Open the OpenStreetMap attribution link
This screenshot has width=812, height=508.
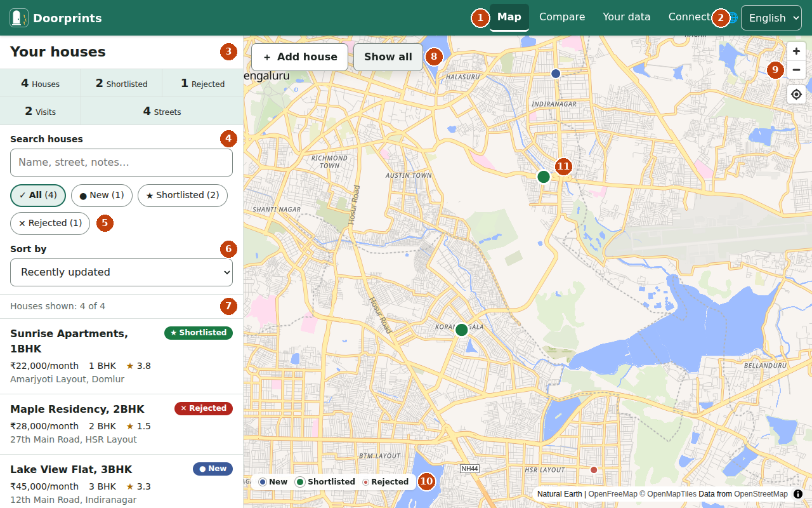click(x=761, y=494)
